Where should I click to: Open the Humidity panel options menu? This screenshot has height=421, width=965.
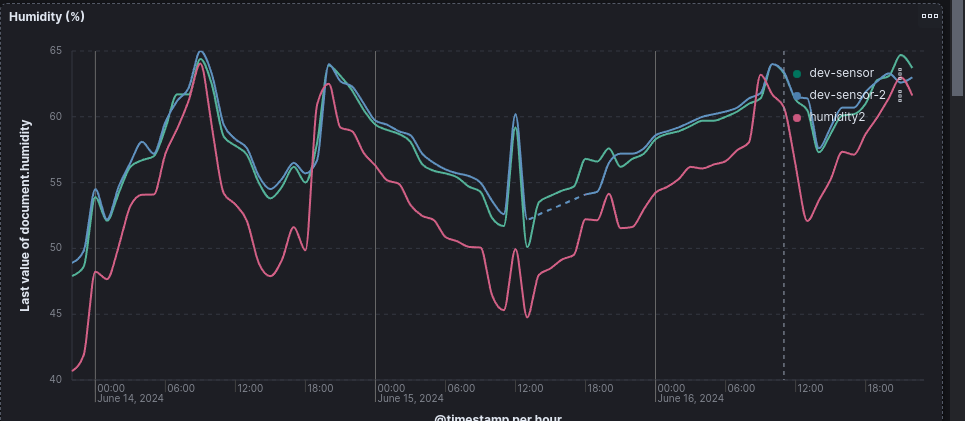pyautogui.click(x=929, y=17)
